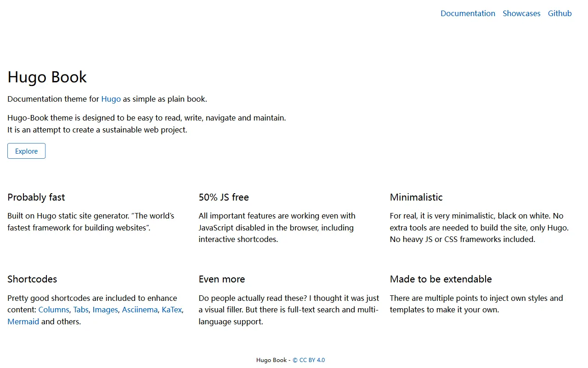Go to the Showcases page

click(521, 13)
